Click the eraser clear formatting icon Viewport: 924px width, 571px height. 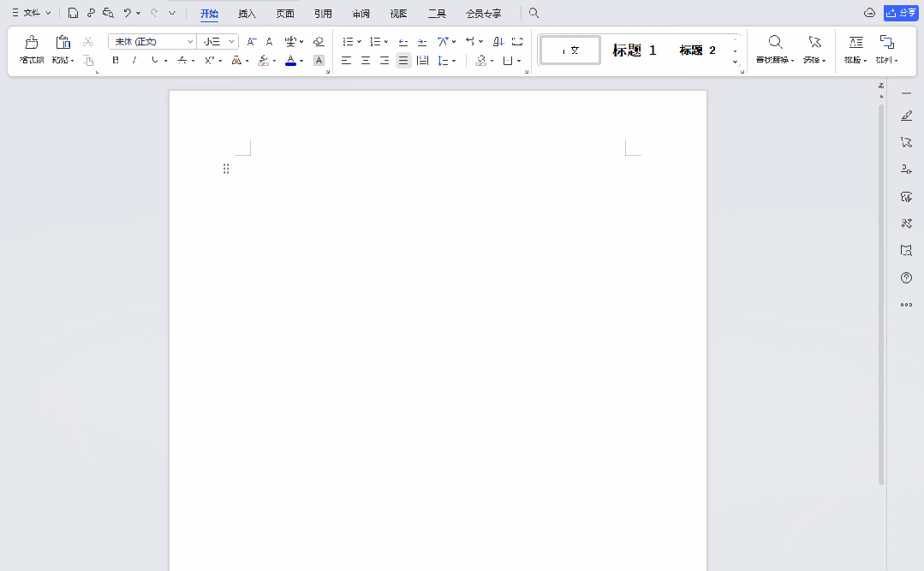pyautogui.click(x=319, y=41)
